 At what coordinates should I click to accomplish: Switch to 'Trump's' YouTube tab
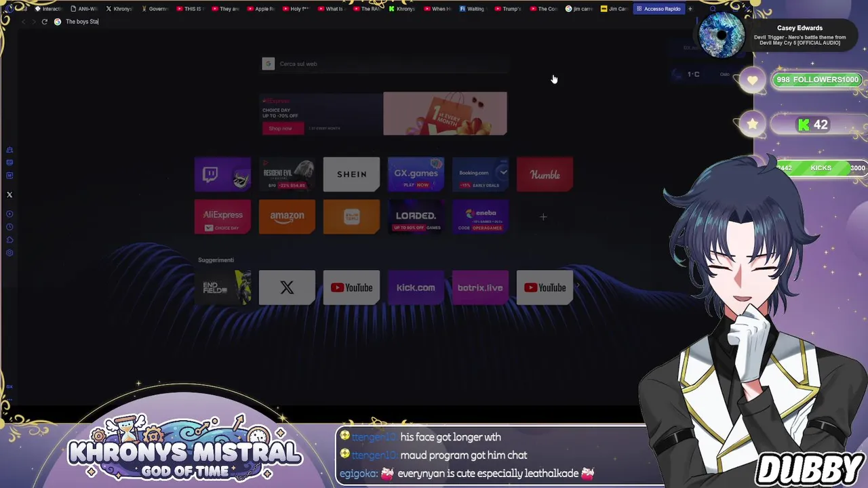[x=507, y=9]
